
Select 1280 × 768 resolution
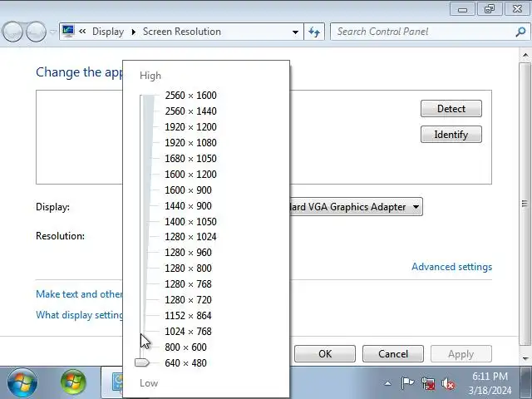point(188,284)
